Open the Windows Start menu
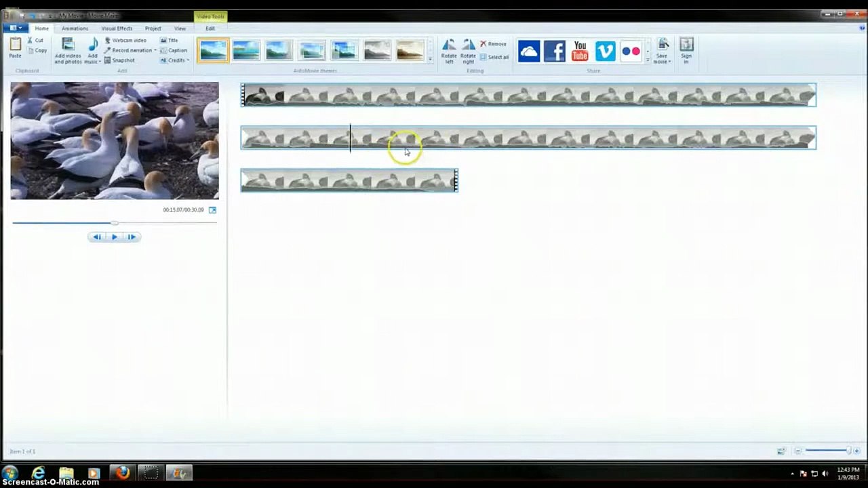The width and height of the screenshot is (868, 488). (10, 472)
